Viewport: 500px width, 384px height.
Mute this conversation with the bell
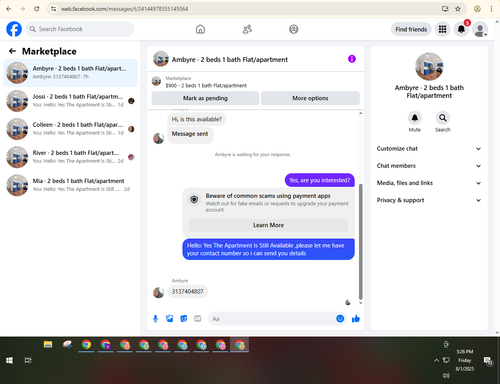click(x=415, y=118)
